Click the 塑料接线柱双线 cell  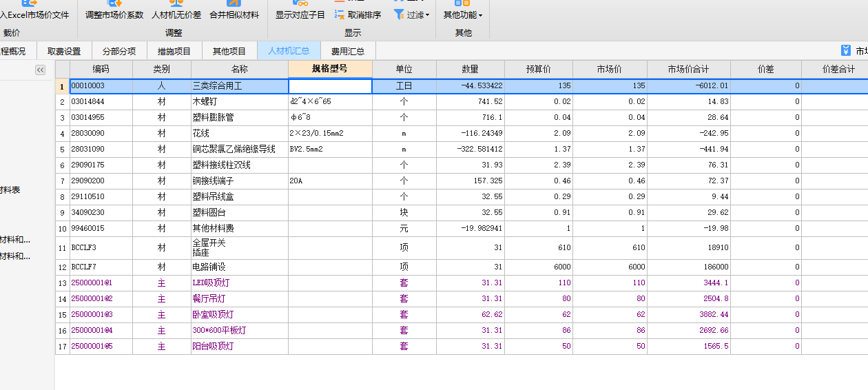click(x=240, y=165)
